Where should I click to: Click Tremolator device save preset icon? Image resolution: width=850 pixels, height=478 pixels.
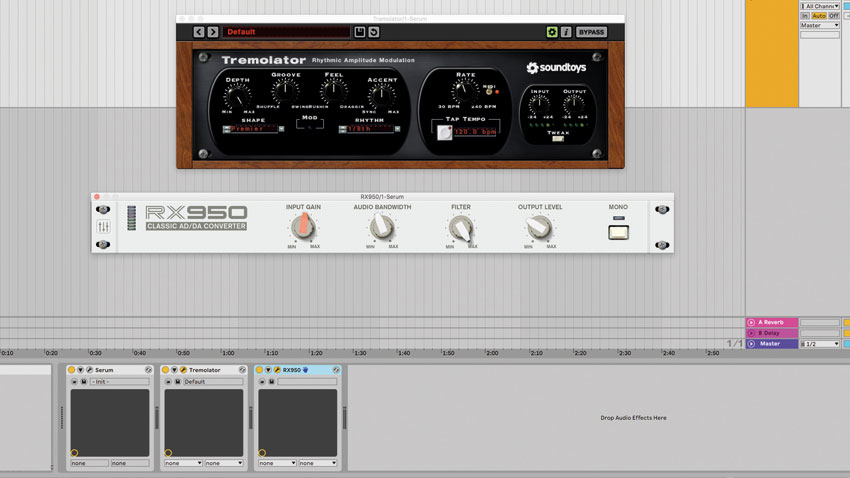tap(177, 382)
